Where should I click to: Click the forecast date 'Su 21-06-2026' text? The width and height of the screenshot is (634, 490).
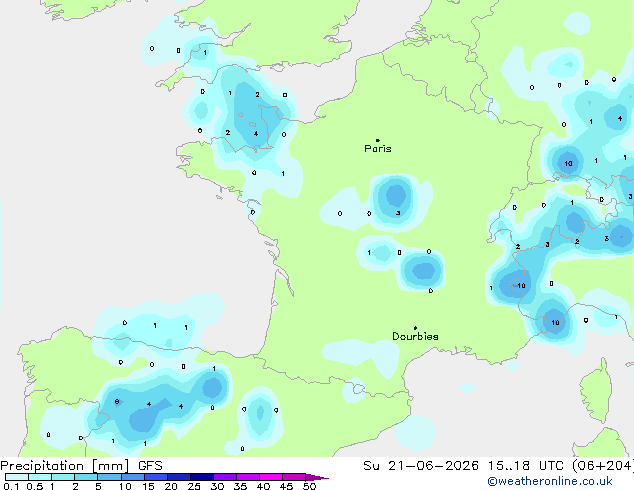pos(421,466)
